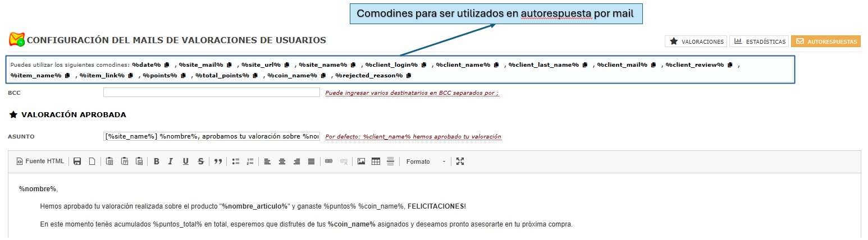
Task: Center align the paragraph text
Action: click(282, 161)
